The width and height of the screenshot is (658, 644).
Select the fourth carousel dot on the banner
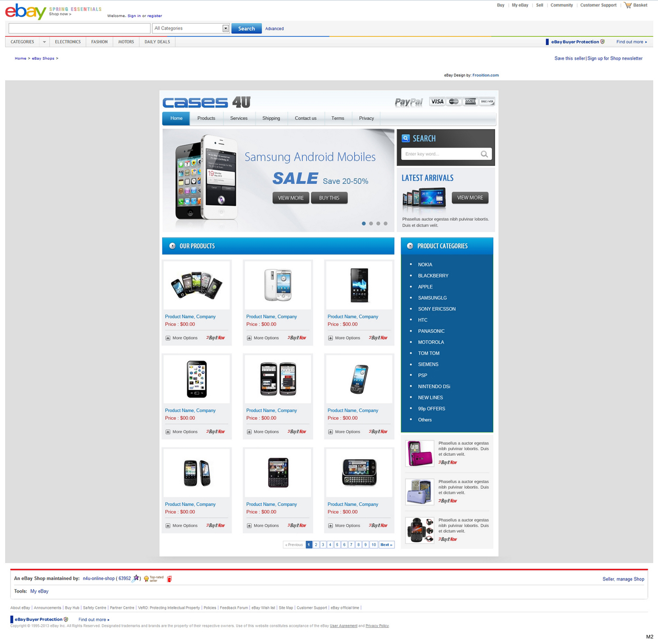click(x=386, y=223)
